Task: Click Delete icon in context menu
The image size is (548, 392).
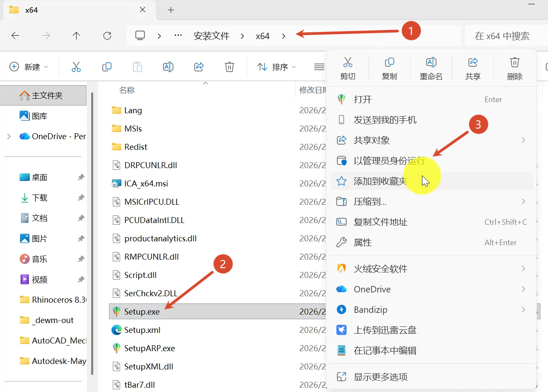Action: (514, 63)
